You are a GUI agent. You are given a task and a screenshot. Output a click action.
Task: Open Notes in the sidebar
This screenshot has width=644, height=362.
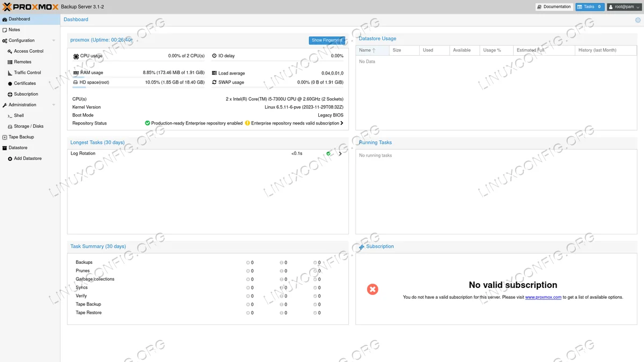(x=30, y=30)
